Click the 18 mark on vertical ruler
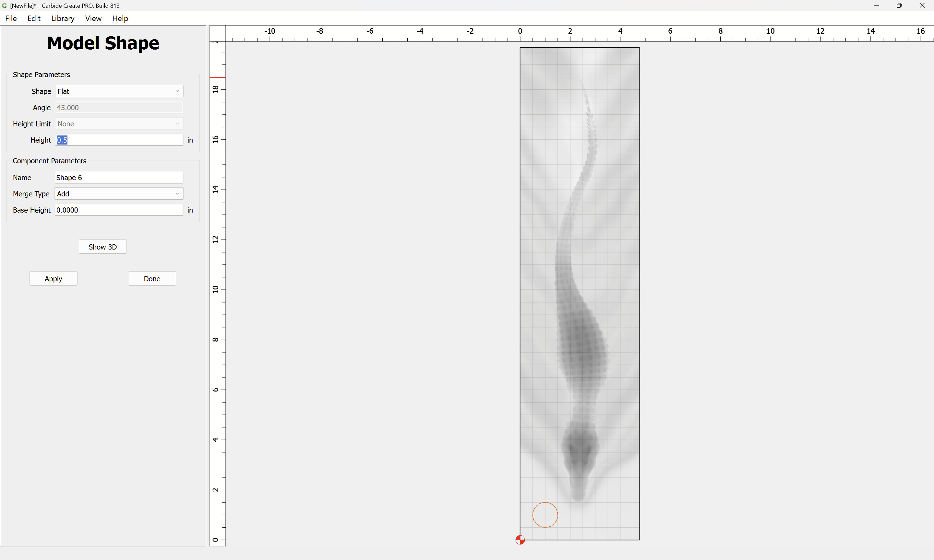Viewport: 934px width, 560px height. coord(216,89)
